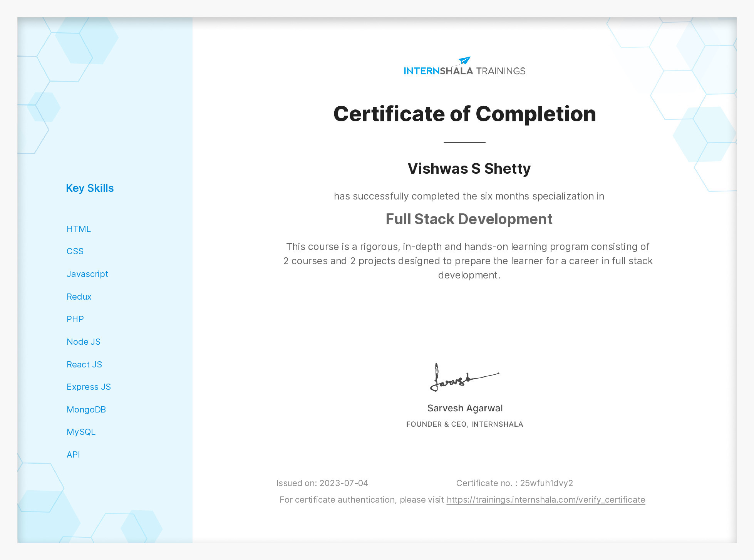Click the Sarvesh Agarwal signature image

click(464, 377)
